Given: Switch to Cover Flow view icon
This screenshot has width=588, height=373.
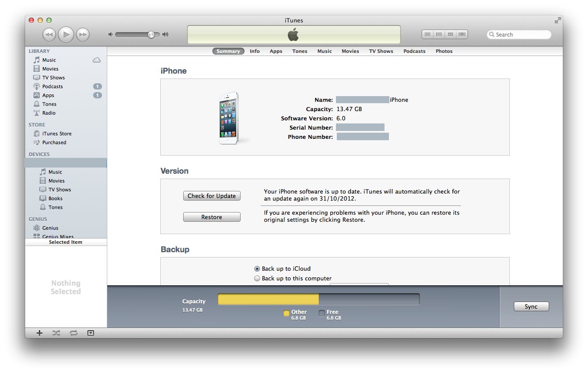Looking at the screenshot, I should (x=462, y=34).
